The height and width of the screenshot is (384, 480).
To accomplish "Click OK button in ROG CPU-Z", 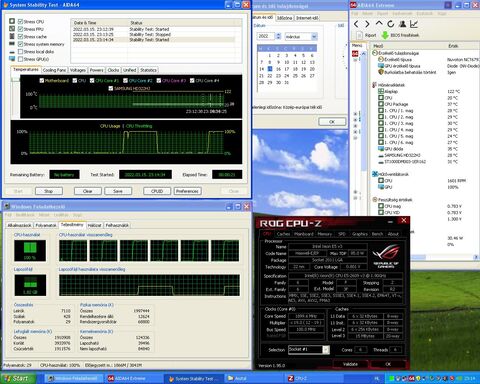I will [x=388, y=364].
